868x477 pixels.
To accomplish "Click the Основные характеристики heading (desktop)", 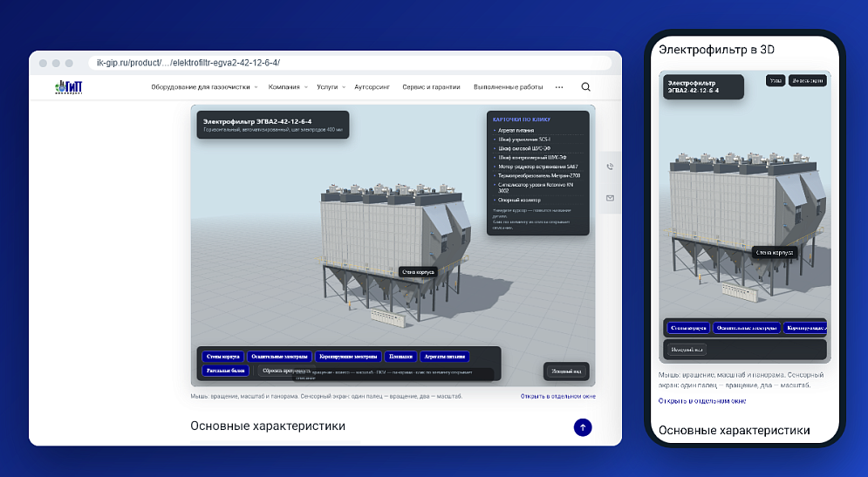I will [x=268, y=426].
